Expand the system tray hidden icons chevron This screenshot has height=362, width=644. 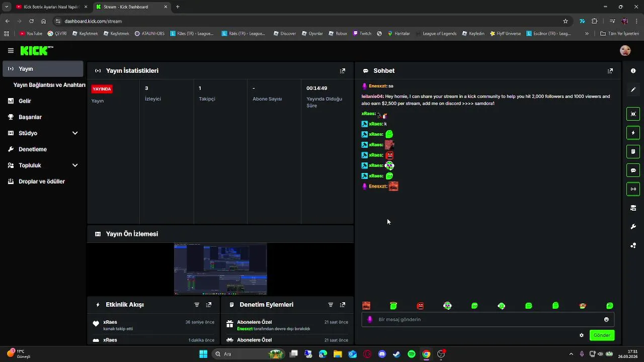pyautogui.click(x=571, y=354)
